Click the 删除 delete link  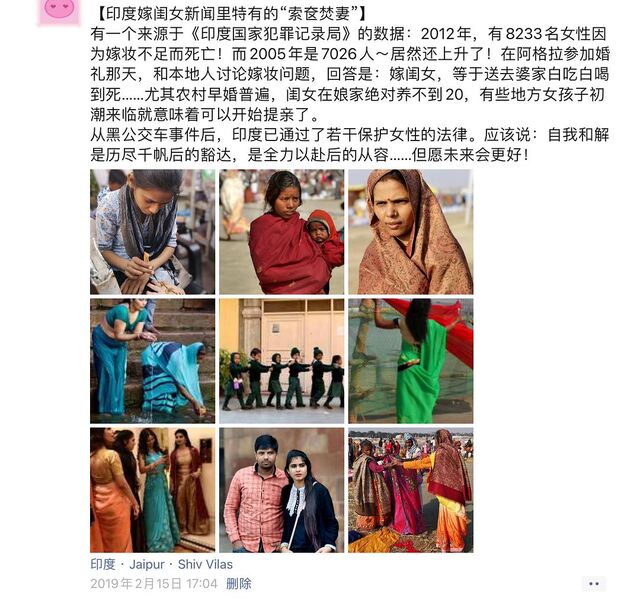click(239, 584)
